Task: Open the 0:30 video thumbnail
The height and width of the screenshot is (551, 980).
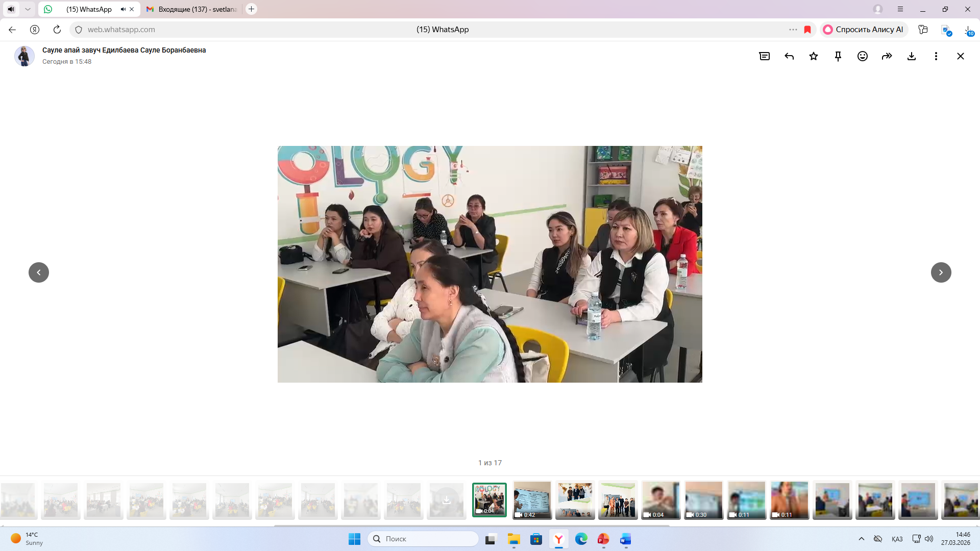Action: click(x=703, y=500)
